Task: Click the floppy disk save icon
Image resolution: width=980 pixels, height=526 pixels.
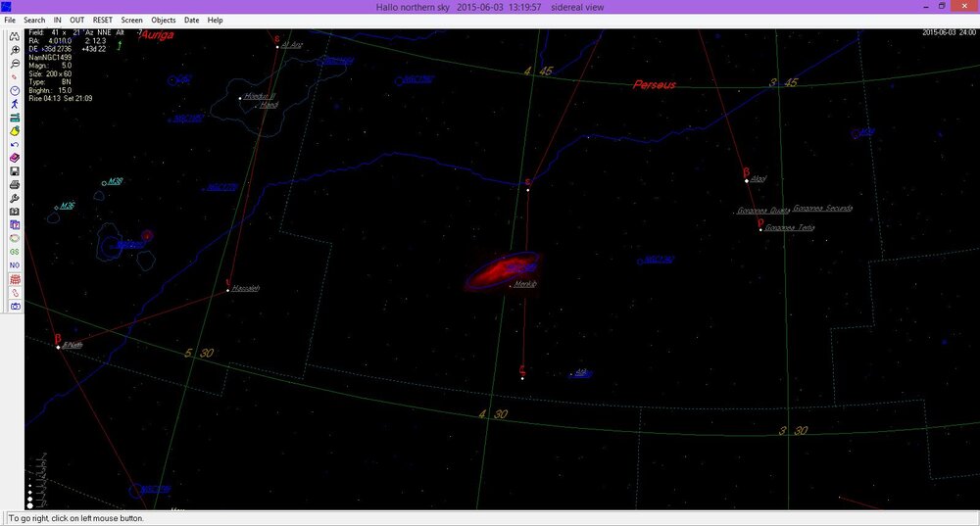Action: click(x=16, y=171)
